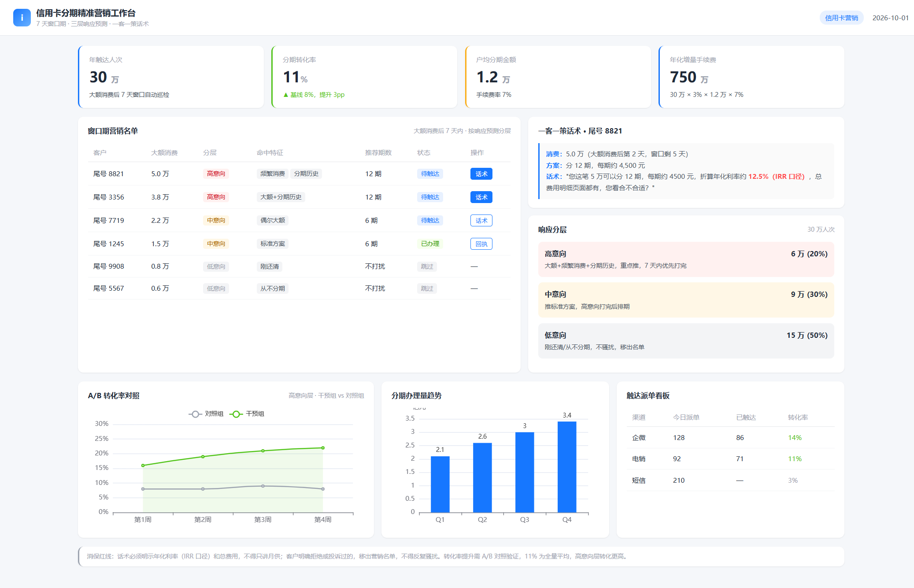The width and height of the screenshot is (914, 588).
Task: Click the 年化增量手续费 KPI card
Action: 751,77
